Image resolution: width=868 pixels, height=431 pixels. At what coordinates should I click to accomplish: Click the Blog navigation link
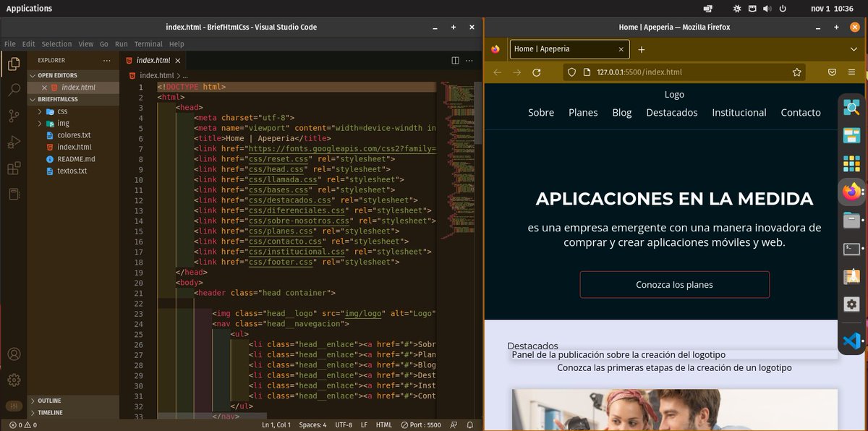pos(622,112)
